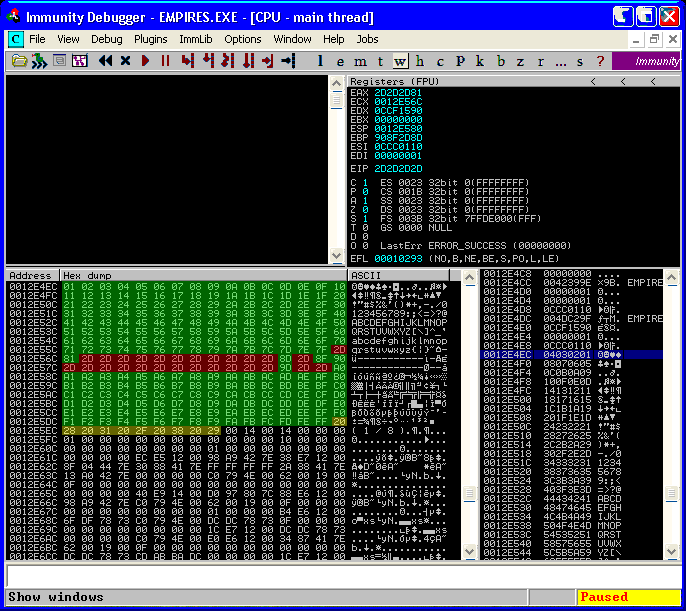Click second left-arrow in Registers header
The image size is (686, 611).
click(623, 81)
